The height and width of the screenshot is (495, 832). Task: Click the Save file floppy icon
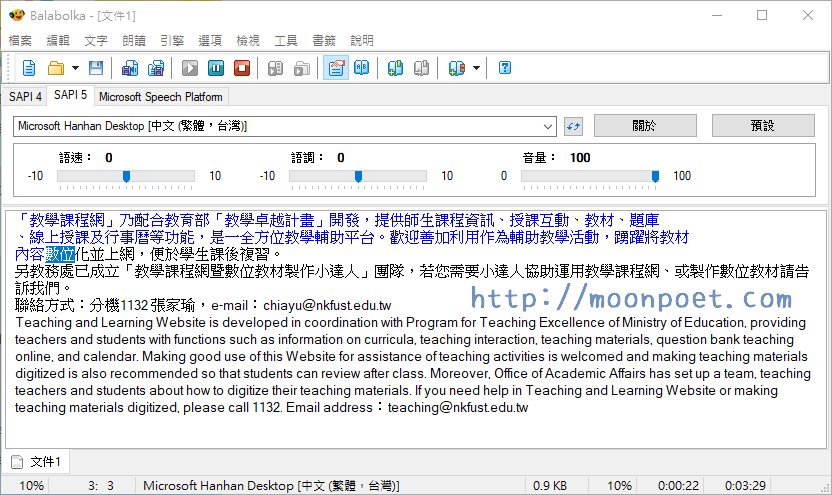click(x=96, y=68)
